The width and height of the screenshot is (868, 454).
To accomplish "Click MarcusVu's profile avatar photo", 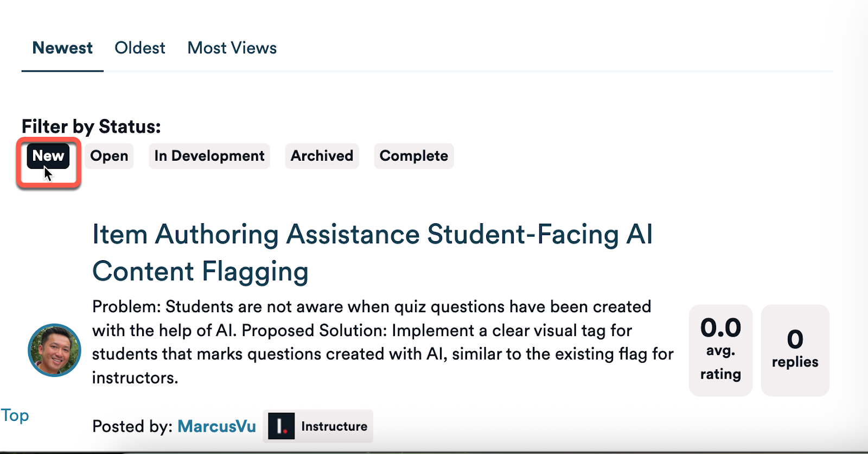I will coord(54,350).
